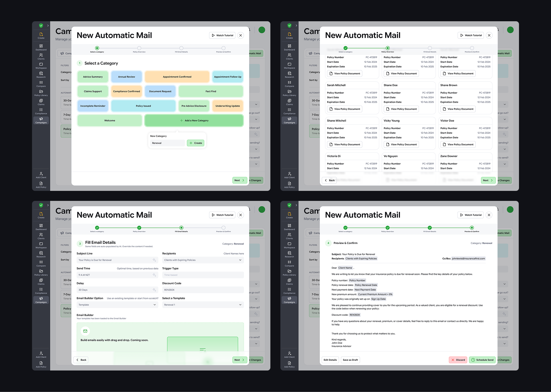The image size is (551, 392).
Task: Click the New Category name input field
Action: [x=167, y=143]
